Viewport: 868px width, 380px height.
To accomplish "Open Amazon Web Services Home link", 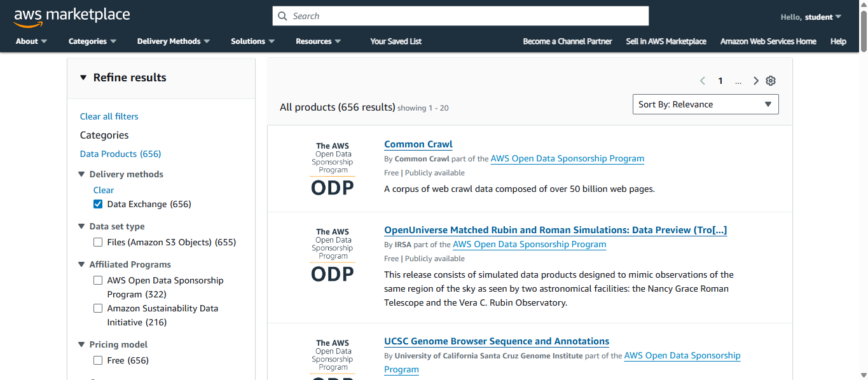I will click(768, 41).
